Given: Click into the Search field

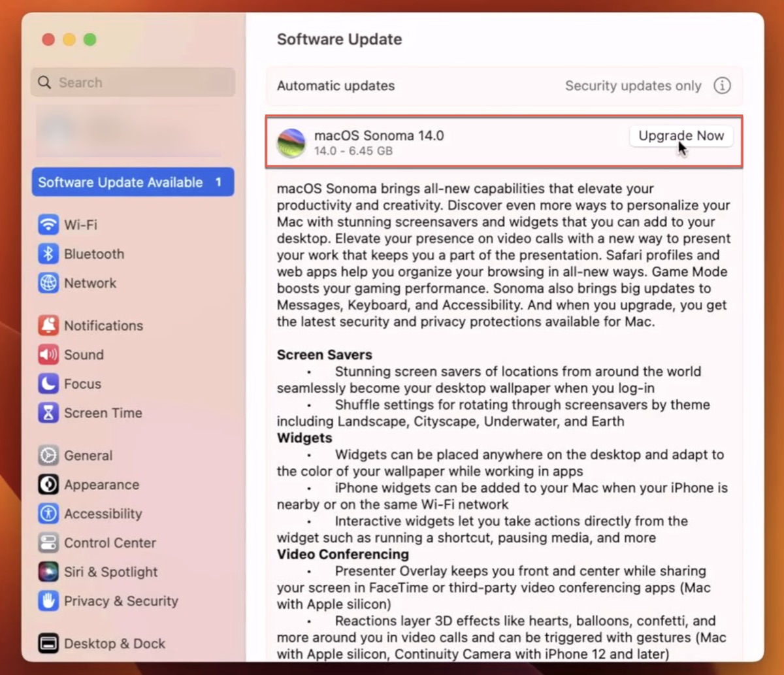Looking at the screenshot, I should [x=133, y=82].
